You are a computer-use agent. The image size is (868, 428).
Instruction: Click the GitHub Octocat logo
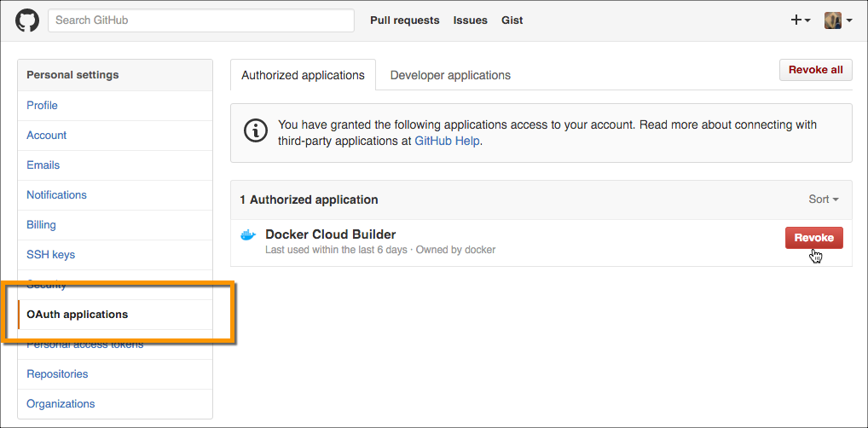tap(27, 20)
